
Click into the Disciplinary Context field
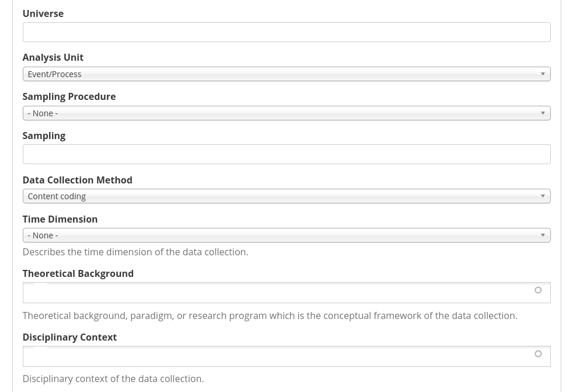[286, 356]
